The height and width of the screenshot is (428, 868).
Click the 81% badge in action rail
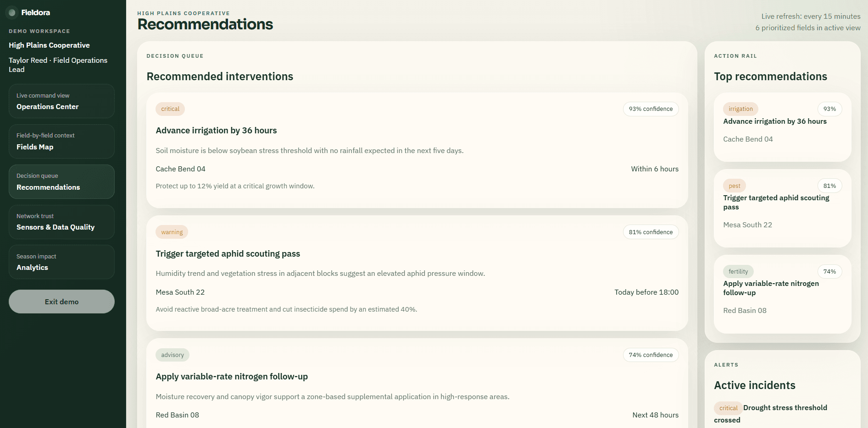[x=829, y=186]
